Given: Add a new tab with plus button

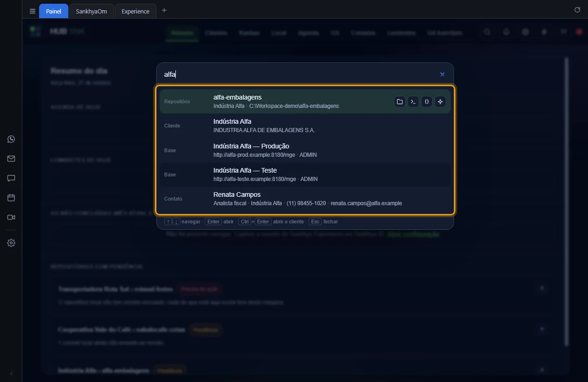Looking at the screenshot, I should pyautogui.click(x=164, y=10).
